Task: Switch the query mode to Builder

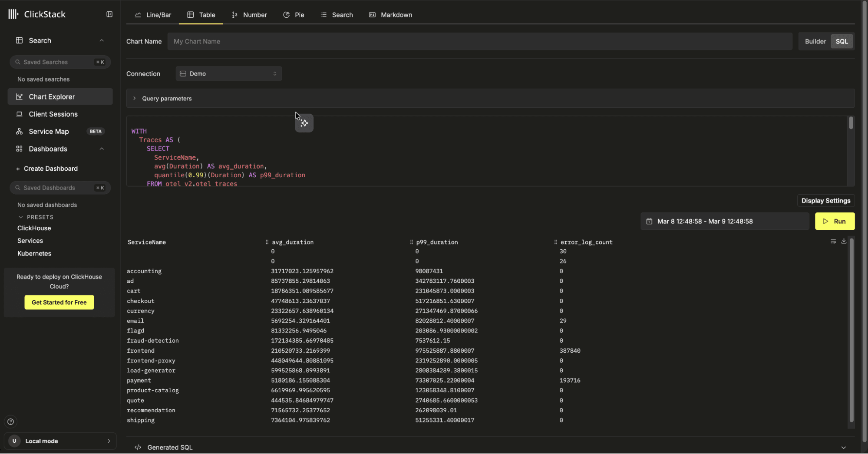Action: 815,42
